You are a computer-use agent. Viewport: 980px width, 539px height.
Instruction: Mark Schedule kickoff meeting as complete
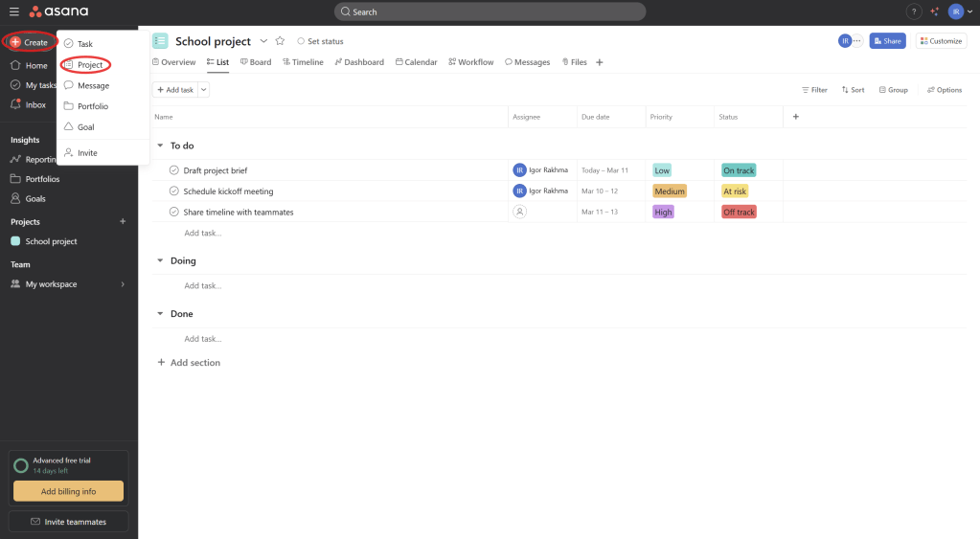pos(174,191)
